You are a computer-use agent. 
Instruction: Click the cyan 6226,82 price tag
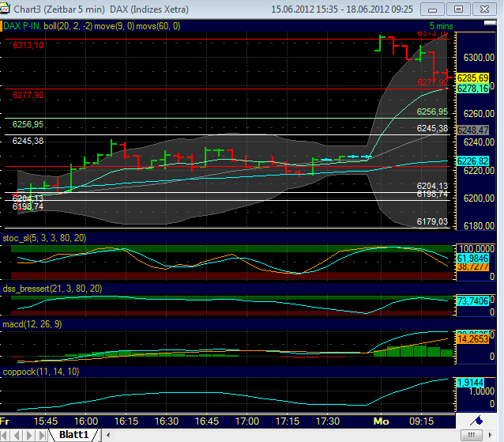tap(473, 161)
